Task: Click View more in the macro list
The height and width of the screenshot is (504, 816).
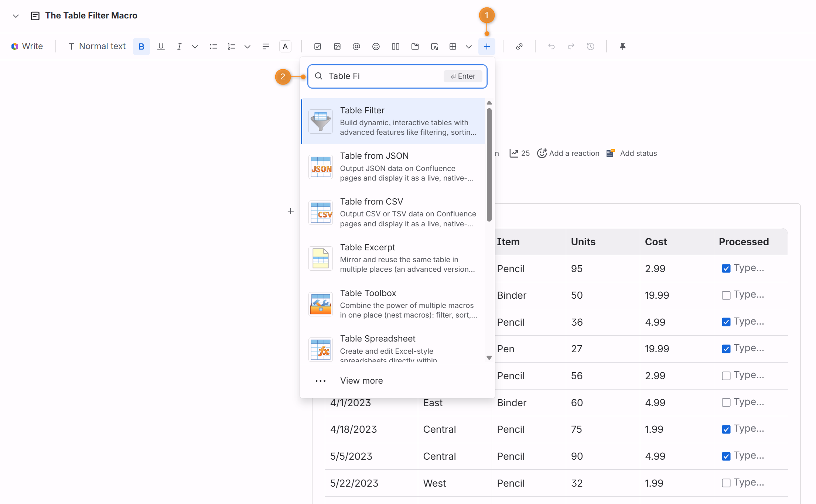Action: click(361, 381)
